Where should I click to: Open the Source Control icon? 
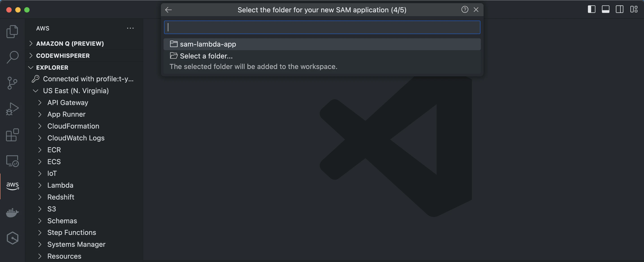(x=12, y=83)
